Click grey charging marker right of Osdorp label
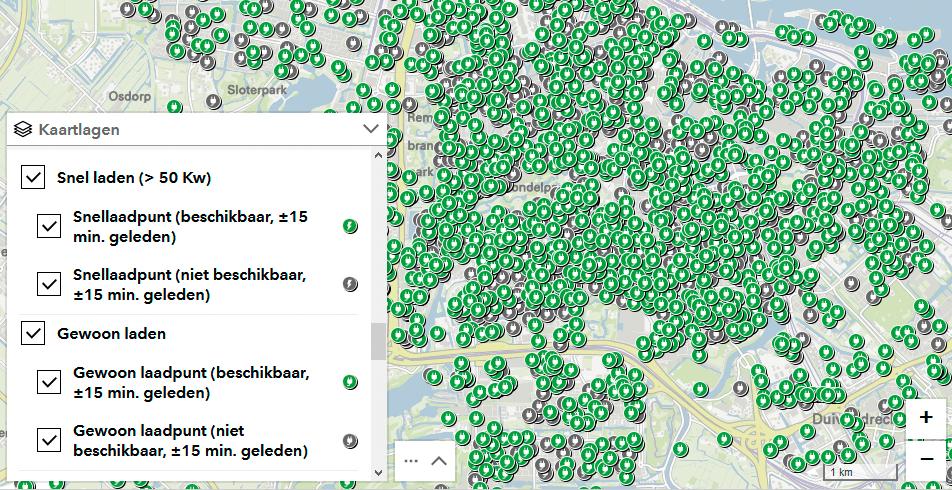The height and width of the screenshot is (490, 952). pyautogui.click(x=213, y=101)
